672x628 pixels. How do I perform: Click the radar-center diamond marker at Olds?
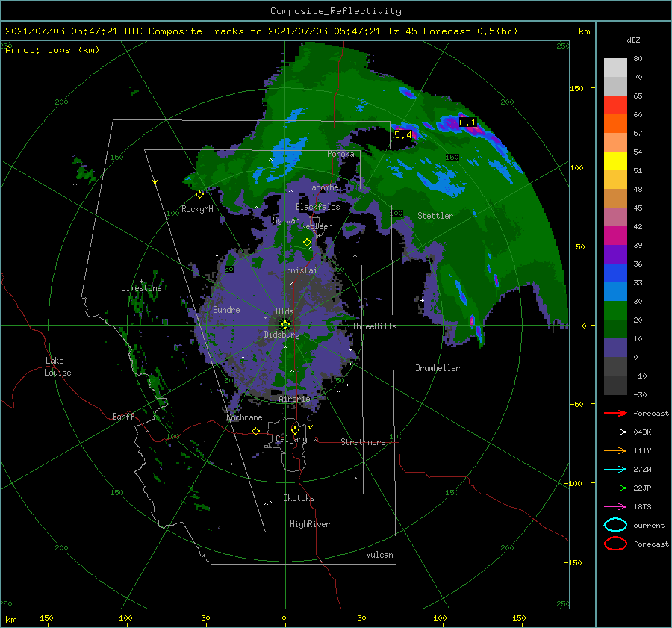pos(285,325)
